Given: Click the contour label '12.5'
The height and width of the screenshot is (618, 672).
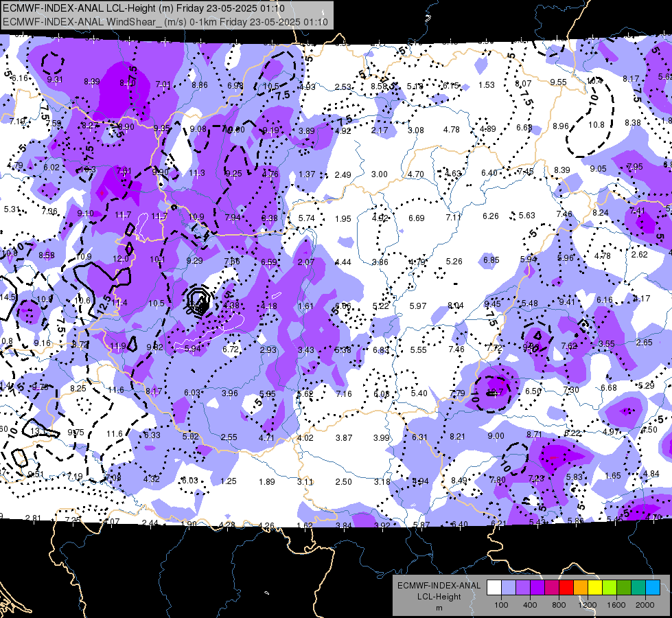Looking at the screenshot, I should (x=104, y=304).
